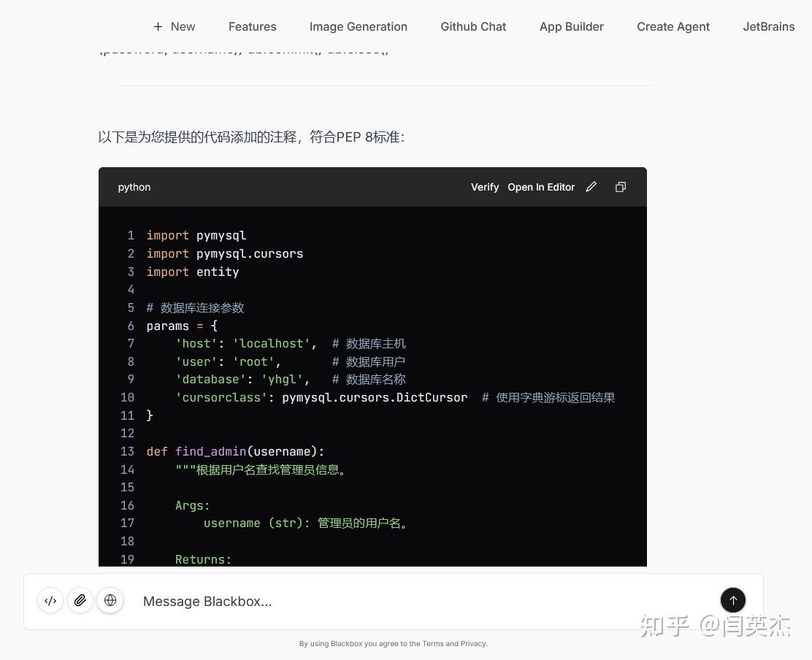
Task: Click the plus icon beside New
Action: click(158, 26)
